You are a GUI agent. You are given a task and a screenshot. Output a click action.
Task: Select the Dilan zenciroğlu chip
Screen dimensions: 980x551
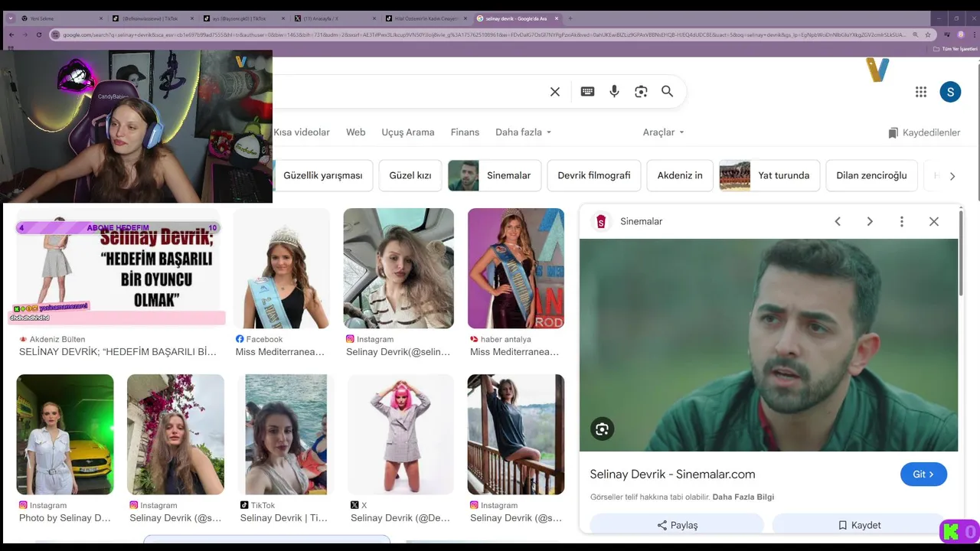871,175
